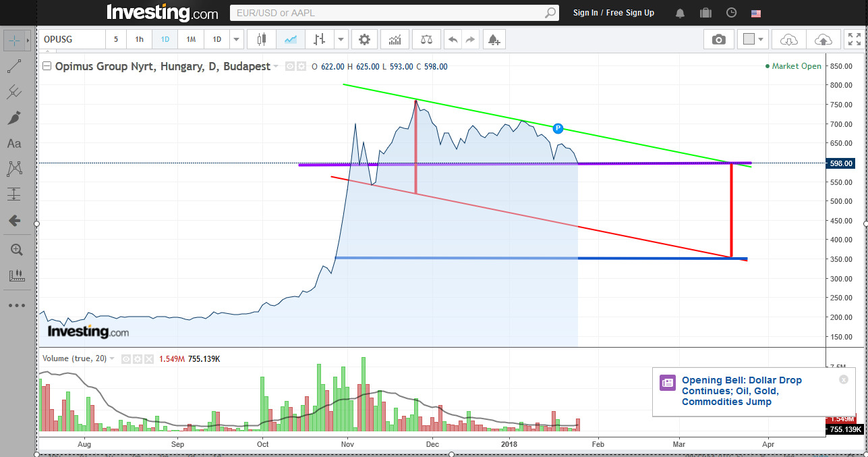Take a chart snapshot with camera

point(719,40)
